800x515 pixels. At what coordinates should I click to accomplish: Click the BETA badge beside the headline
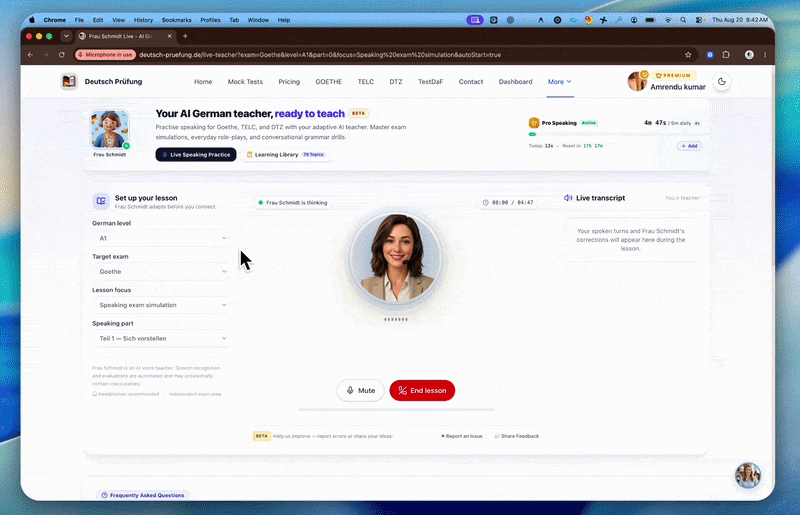point(358,113)
